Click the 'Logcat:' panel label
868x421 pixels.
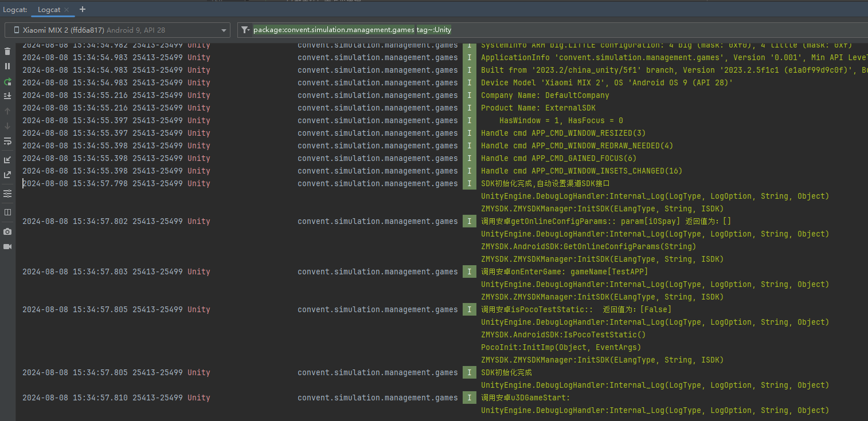coord(14,10)
